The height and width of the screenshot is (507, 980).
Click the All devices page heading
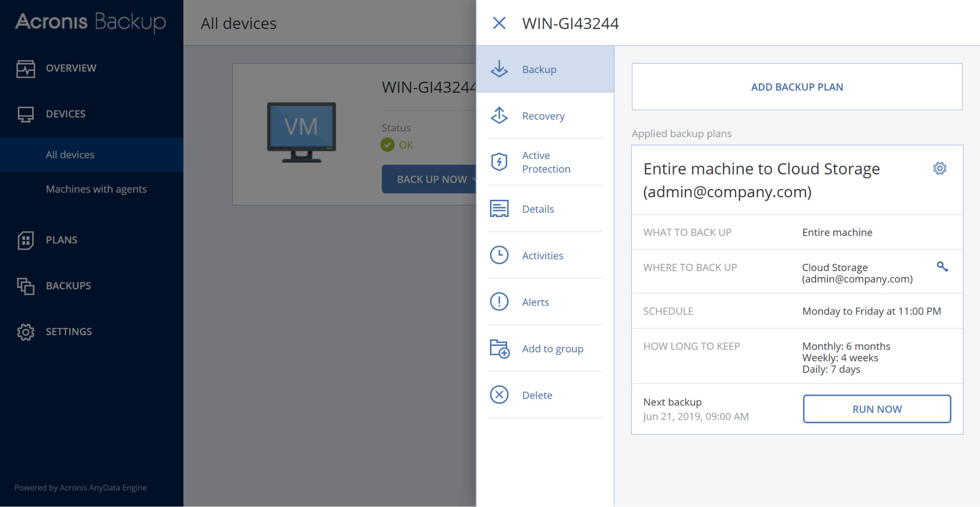click(239, 23)
